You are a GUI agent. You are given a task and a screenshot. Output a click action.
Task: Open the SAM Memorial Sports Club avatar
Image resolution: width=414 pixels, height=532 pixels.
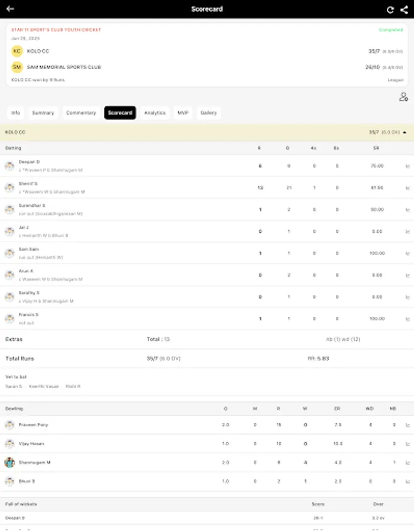coord(17,67)
